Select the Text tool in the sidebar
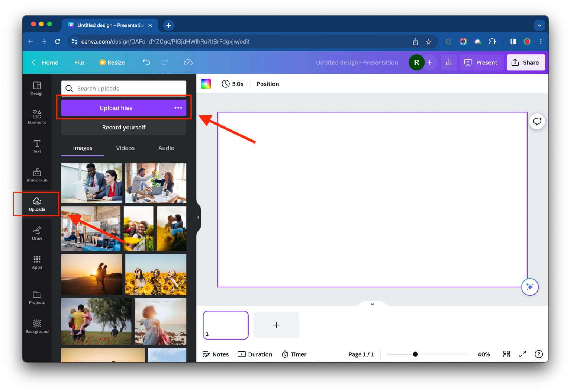The width and height of the screenshot is (571, 392). coord(36,146)
